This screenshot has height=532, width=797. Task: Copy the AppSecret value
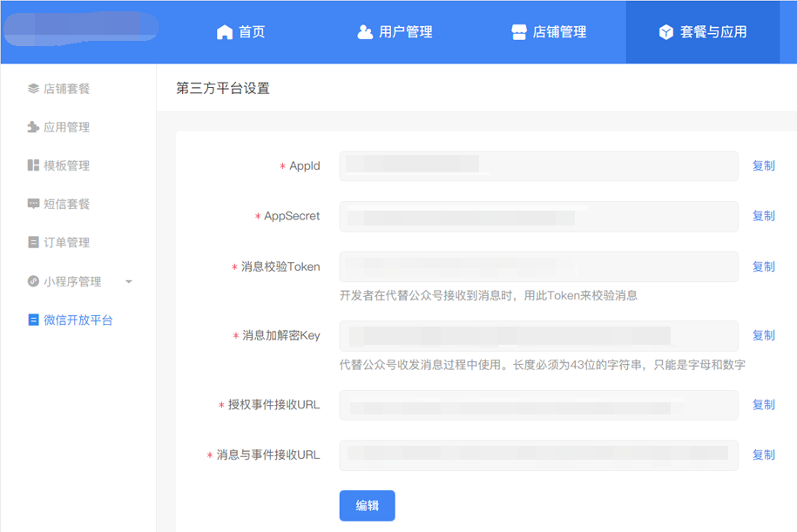pos(763,216)
